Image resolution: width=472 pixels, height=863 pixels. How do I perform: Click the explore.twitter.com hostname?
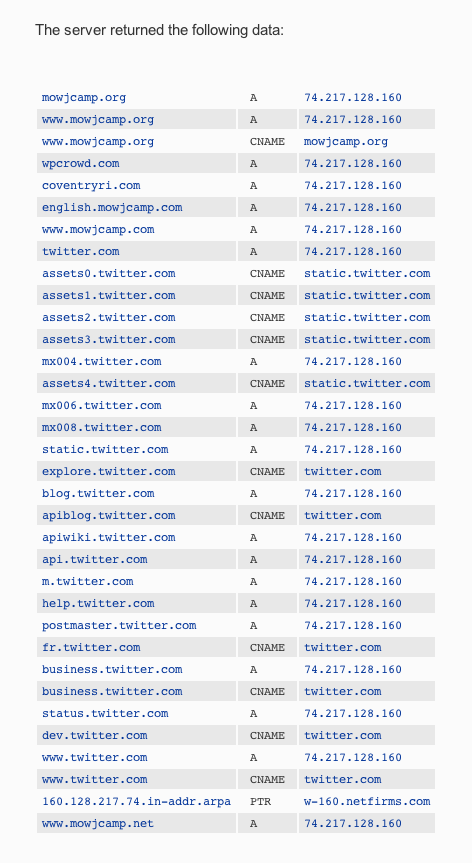[x=108, y=472]
